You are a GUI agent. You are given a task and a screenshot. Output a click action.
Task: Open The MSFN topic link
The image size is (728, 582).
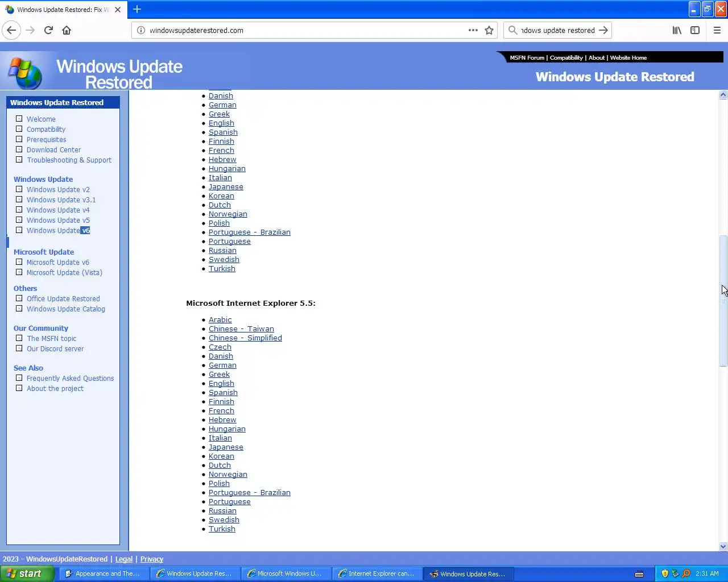click(51, 338)
